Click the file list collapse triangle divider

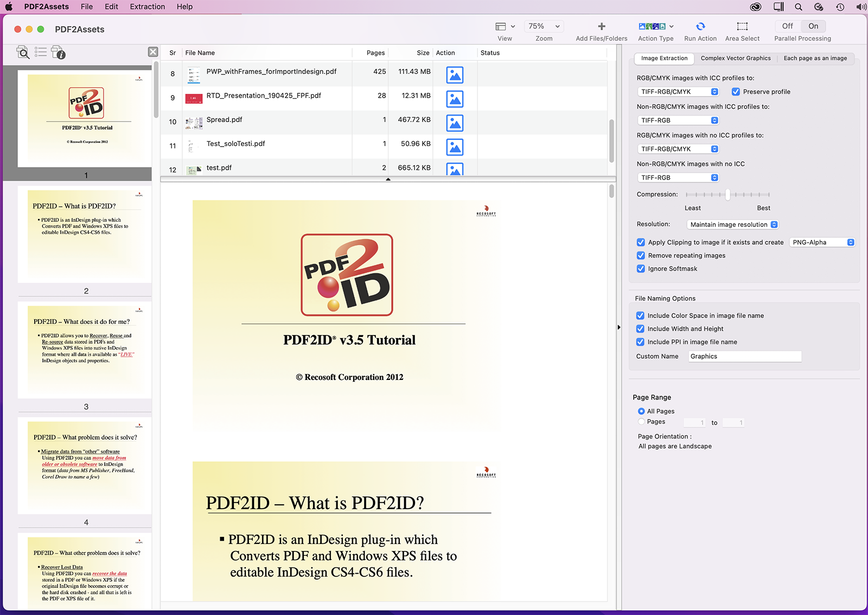[x=388, y=179]
